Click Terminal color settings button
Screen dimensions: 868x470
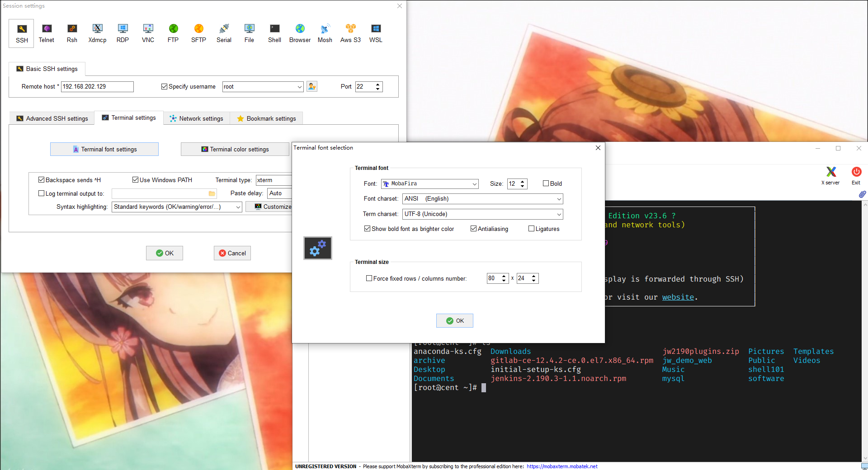point(235,149)
